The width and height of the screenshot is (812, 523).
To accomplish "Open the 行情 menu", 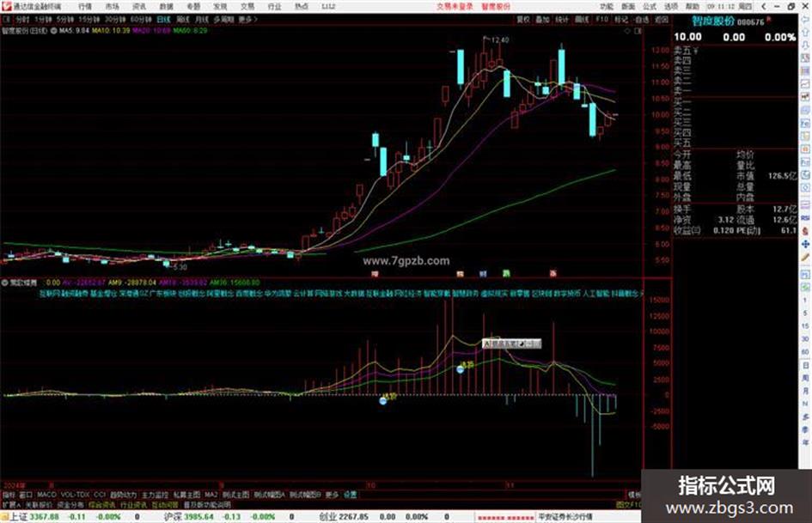I will tap(85, 6).
